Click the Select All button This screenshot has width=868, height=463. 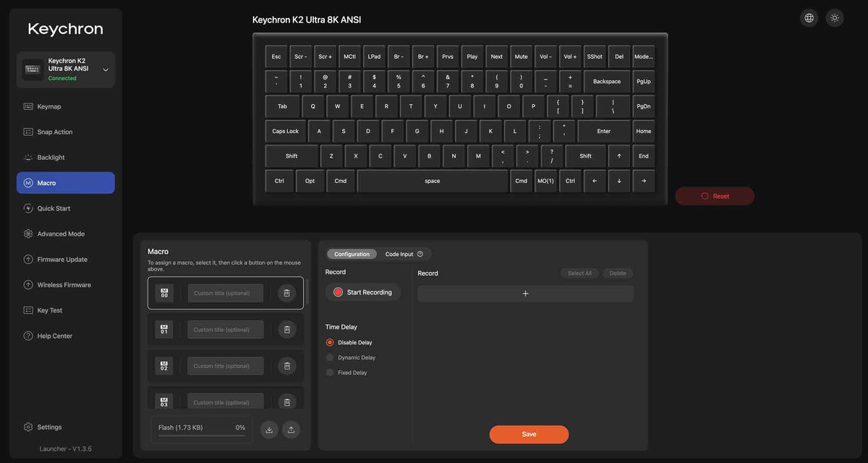click(579, 273)
